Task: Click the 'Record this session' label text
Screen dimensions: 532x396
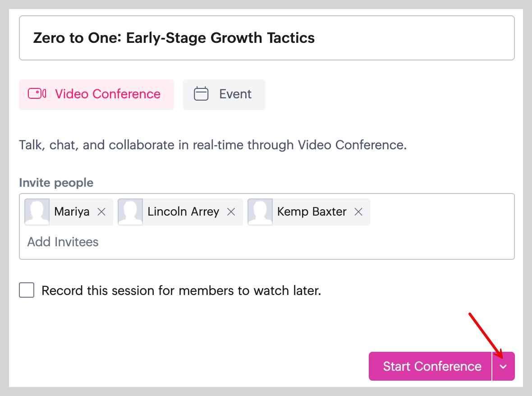Action: [181, 290]
